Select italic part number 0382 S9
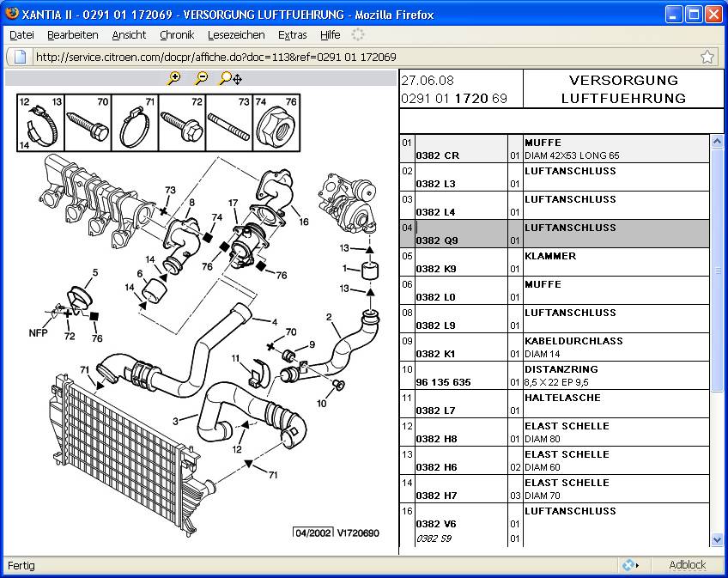This screenshot has width=728, height=578. (x=434, y=538)
